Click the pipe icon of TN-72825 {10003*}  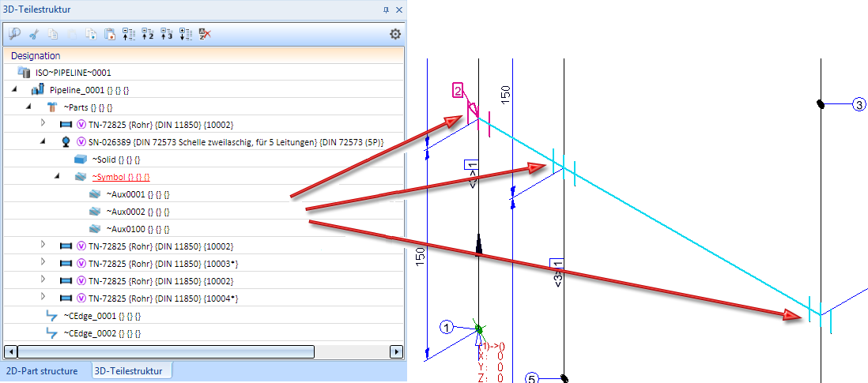(x=66, y=265)
